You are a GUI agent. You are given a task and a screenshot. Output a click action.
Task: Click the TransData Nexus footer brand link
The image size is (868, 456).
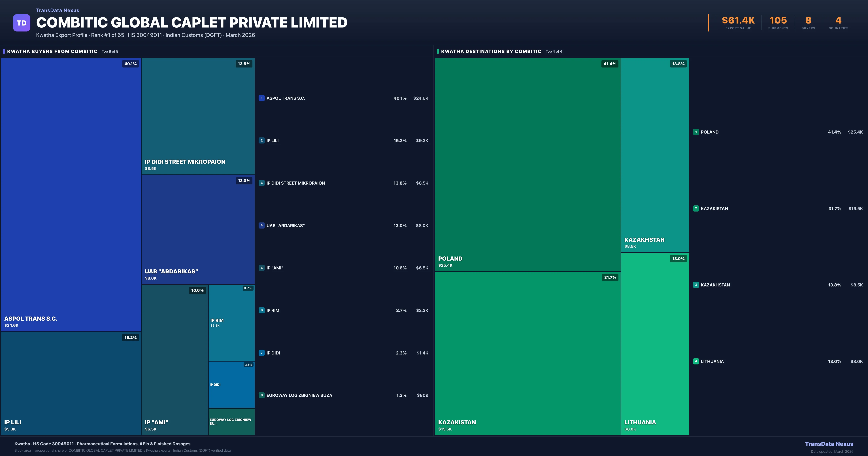coord(829,444)
